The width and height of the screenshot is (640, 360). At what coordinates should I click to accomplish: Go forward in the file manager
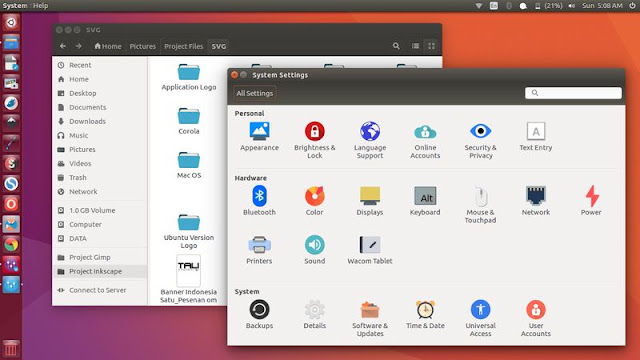[78, 46]
